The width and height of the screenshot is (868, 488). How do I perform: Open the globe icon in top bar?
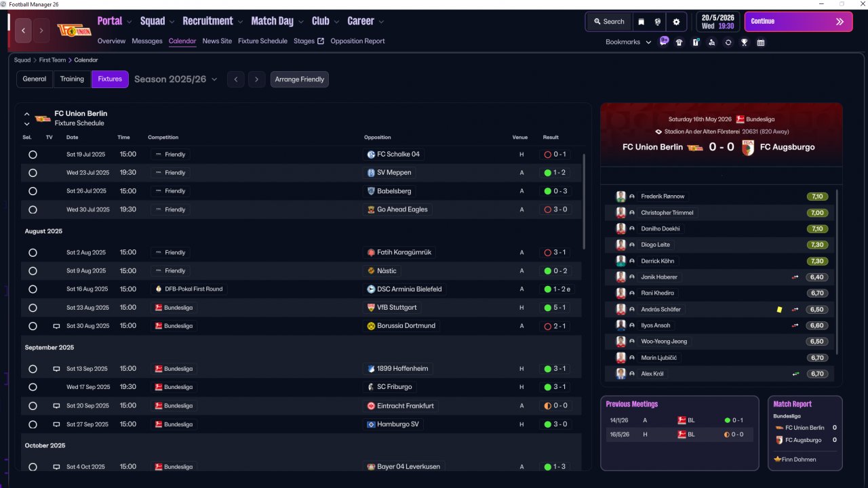point(658,22)
